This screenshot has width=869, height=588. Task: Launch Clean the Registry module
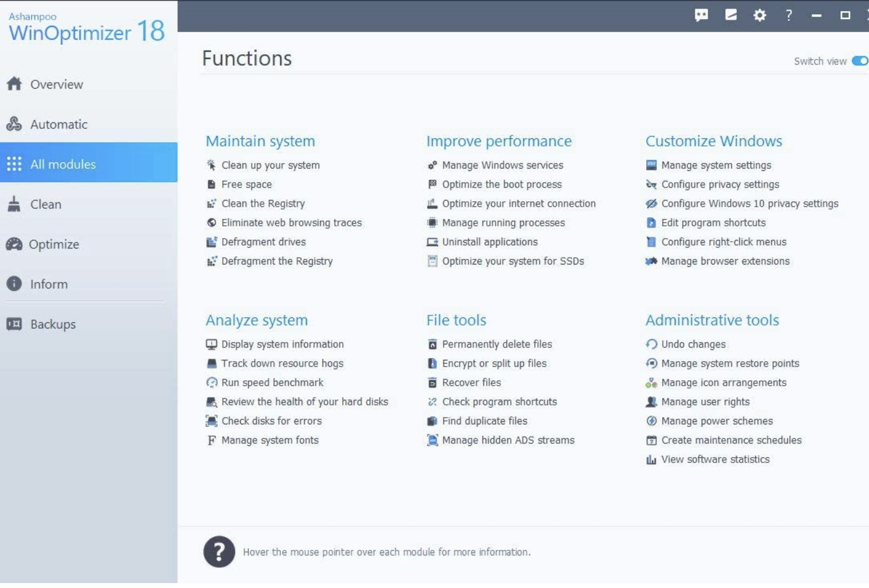click(x=263, y=204)
